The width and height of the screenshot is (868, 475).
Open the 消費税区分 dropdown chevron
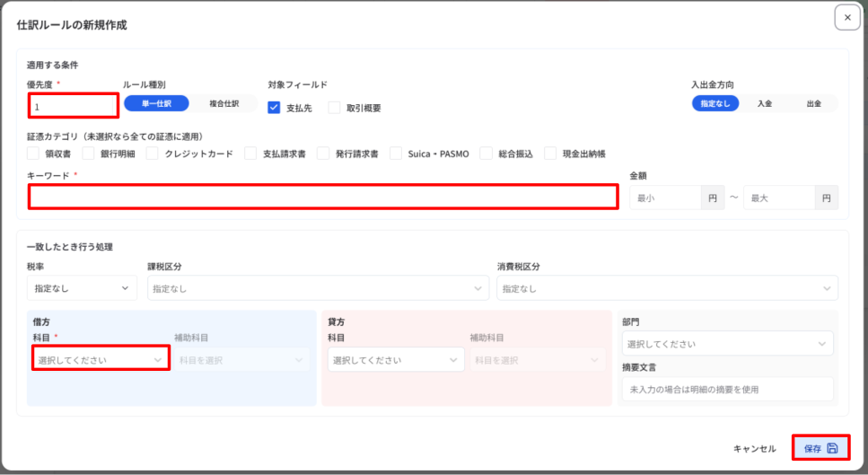pos(827,288)
